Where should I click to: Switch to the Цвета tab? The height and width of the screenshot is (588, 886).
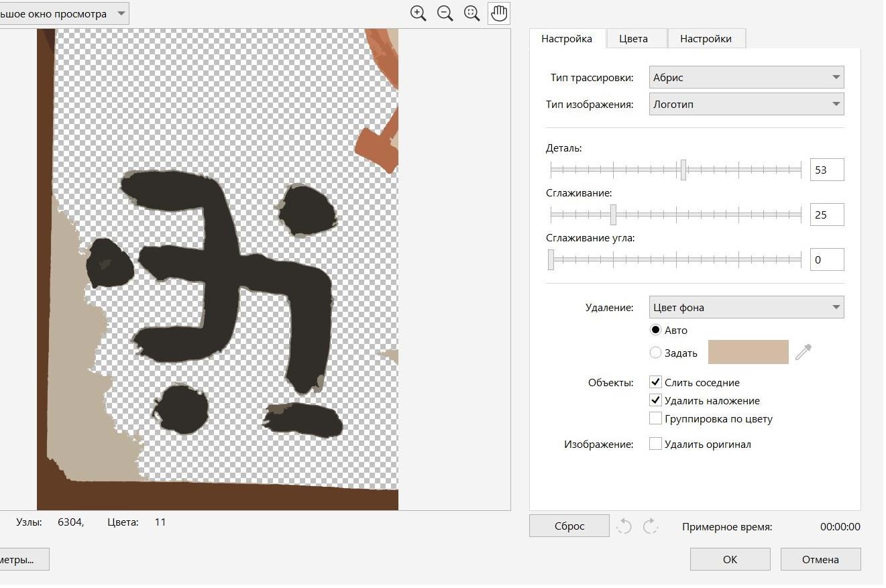(633, 39)
